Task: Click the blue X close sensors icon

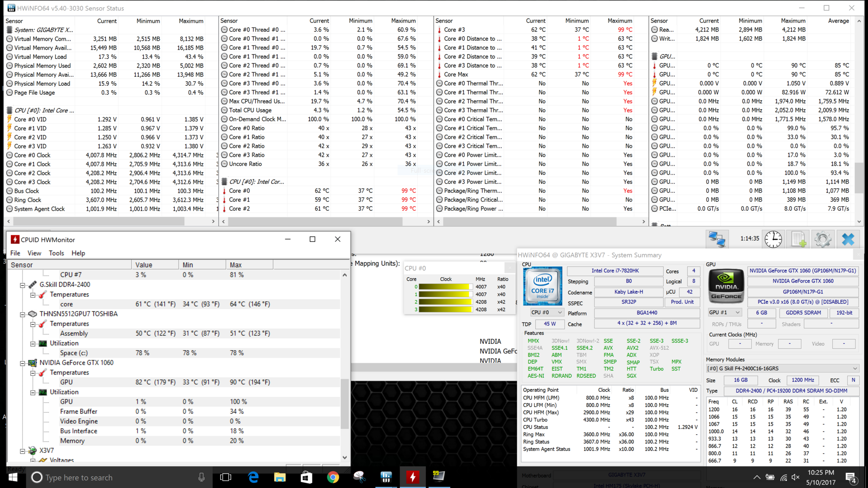Action: click(x=848, y=239)
